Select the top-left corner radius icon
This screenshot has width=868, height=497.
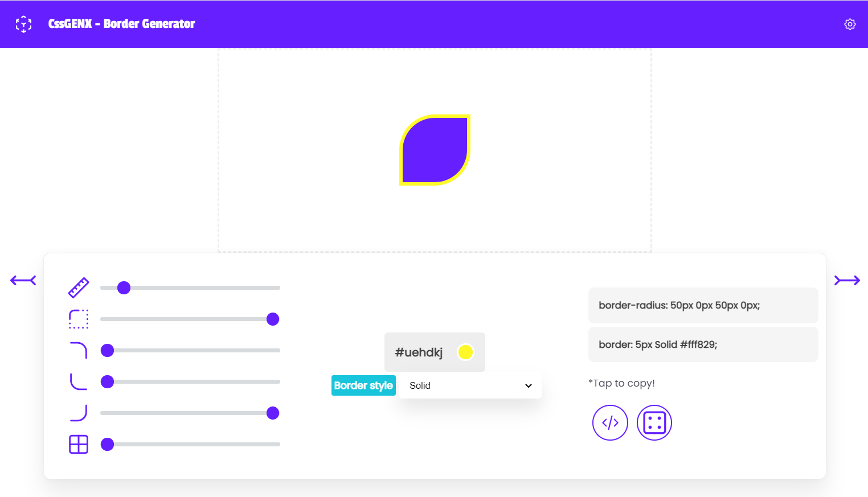[x=79, y=350]
